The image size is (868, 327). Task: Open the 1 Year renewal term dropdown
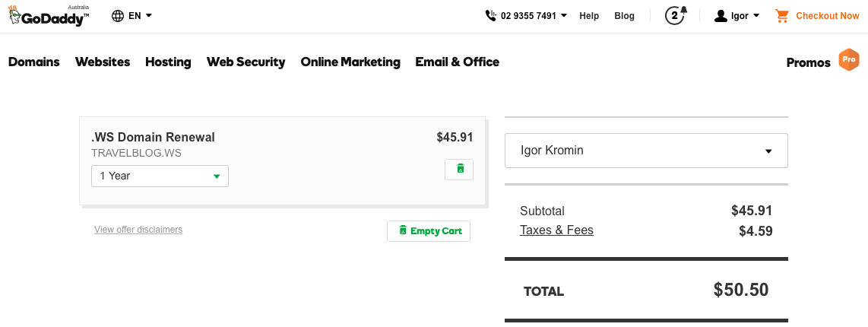pyautogui.click(x=160, y=176)
